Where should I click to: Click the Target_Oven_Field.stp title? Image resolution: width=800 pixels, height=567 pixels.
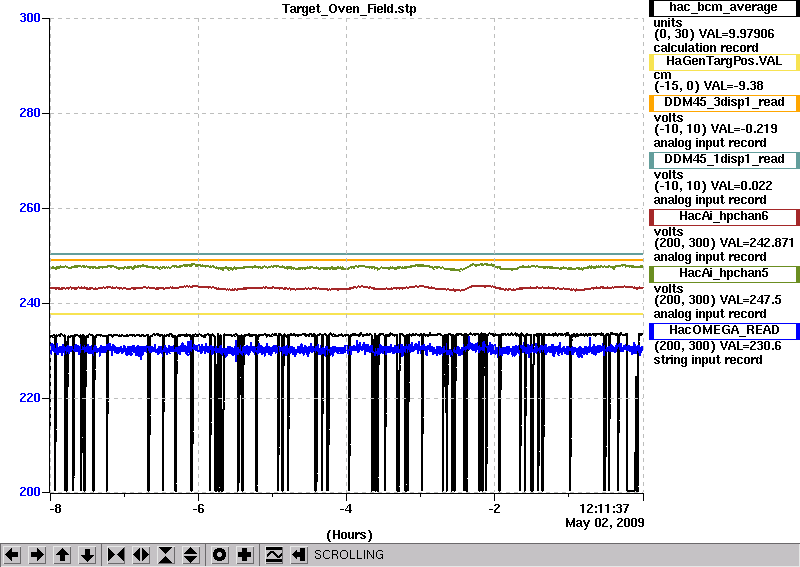tap(349, 9)
